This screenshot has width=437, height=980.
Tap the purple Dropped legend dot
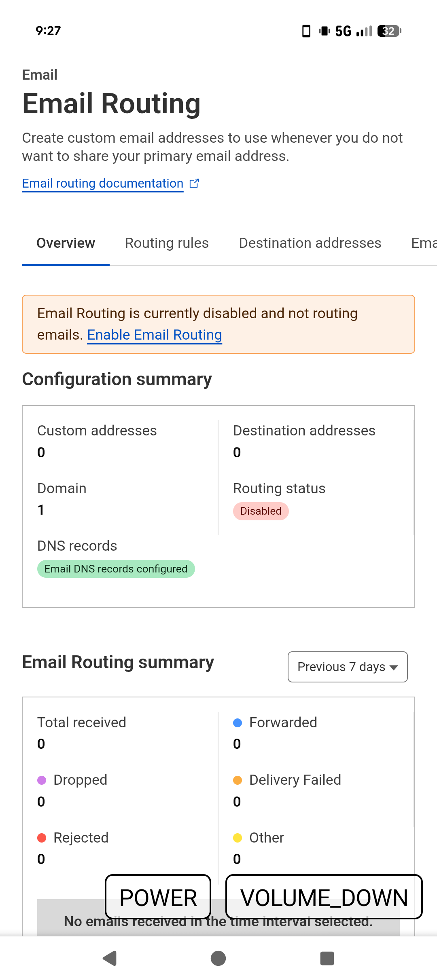[42, 780]
